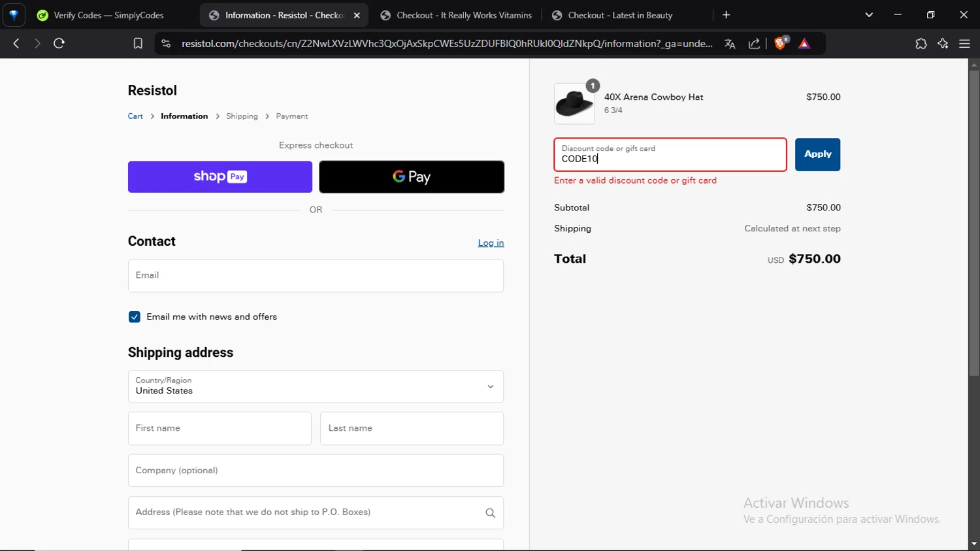Screen dimensions: 980x551
Task: Click the 'Calculated at next step' text
Action: 792,229
